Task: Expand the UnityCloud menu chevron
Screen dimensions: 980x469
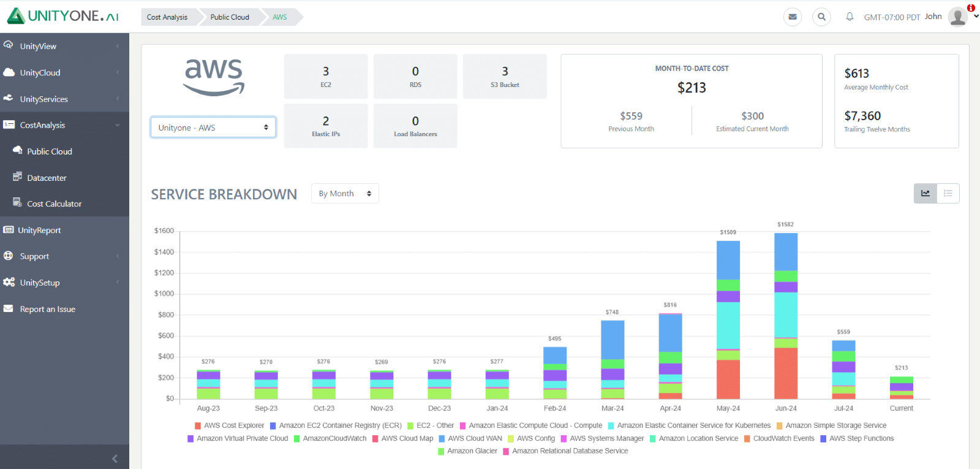Action: [118, 72]
